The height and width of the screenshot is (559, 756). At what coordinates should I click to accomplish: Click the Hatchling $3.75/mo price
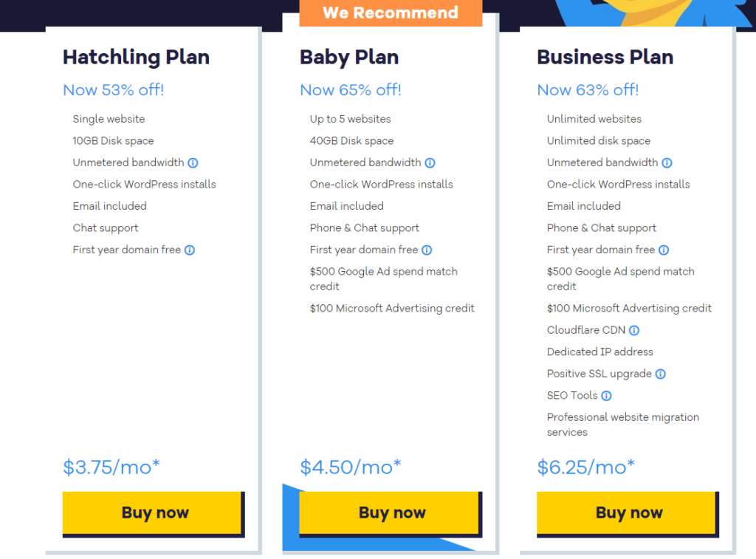pos(111,467)
